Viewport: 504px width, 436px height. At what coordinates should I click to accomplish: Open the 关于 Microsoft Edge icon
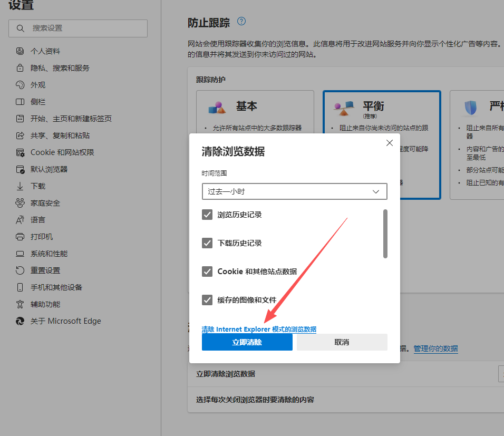tap(19, 321)
